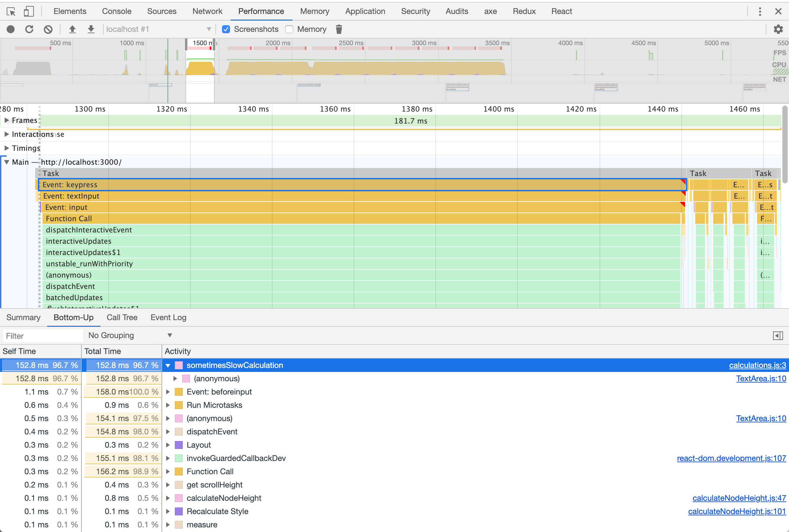The height and width of the screenshot is (532, 789).
Task: Click the Bottom-Up Filter input field
Action: click(x=43, y=335)
